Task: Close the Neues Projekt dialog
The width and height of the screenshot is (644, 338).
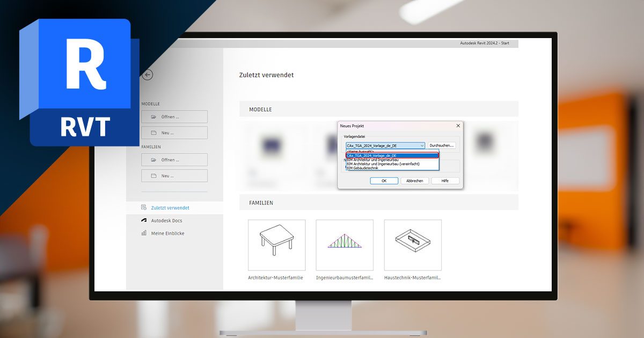Action: point(458,126)
